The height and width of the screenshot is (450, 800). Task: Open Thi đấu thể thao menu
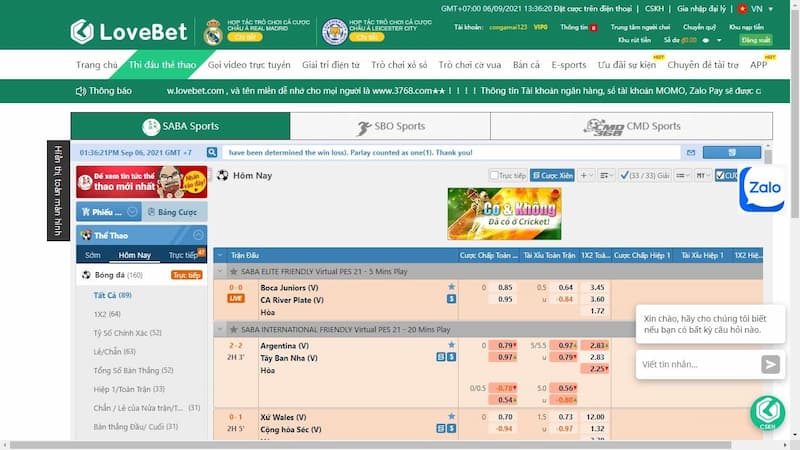162,65
